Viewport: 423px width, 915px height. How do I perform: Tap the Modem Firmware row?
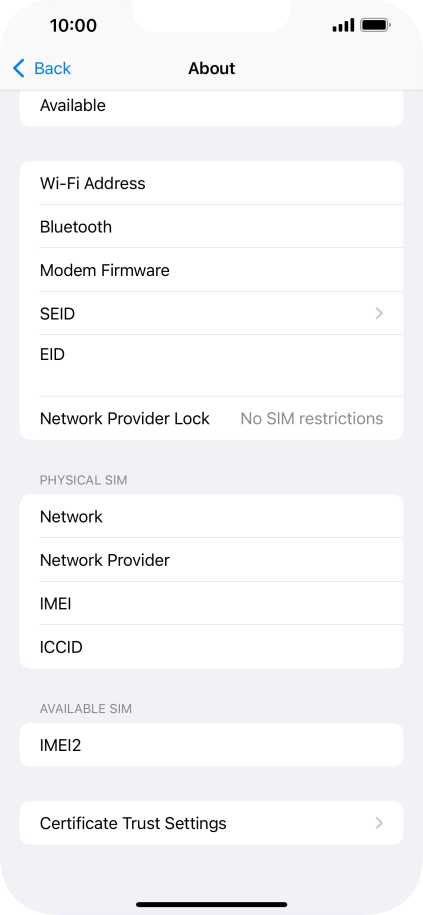click(211, 270)
